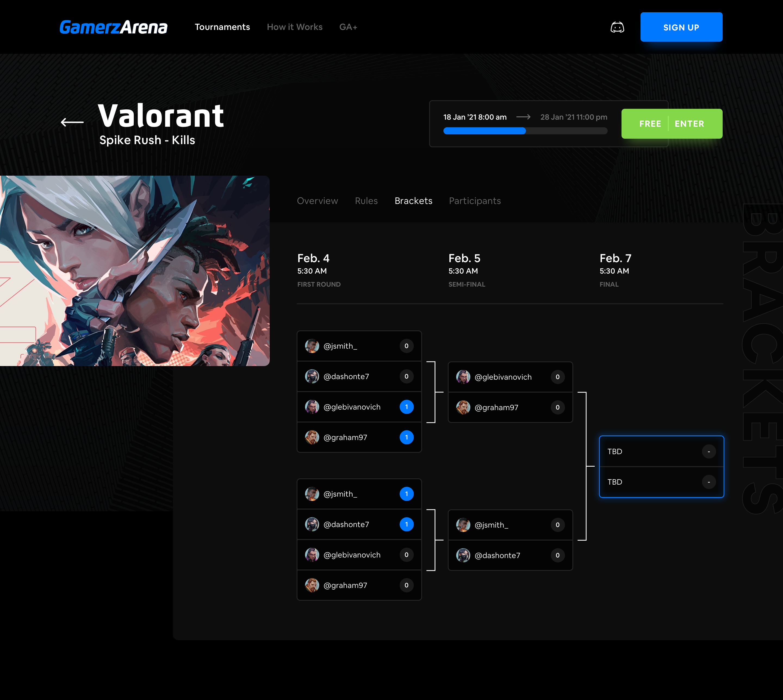Click @jsmith_ name in semi-final

pos(492,525)
